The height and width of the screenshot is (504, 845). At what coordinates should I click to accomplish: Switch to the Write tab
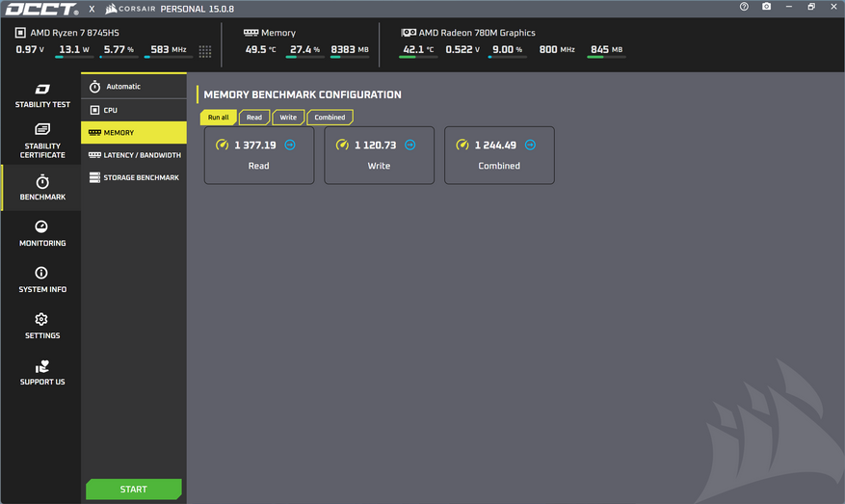[x=288, y=117]
